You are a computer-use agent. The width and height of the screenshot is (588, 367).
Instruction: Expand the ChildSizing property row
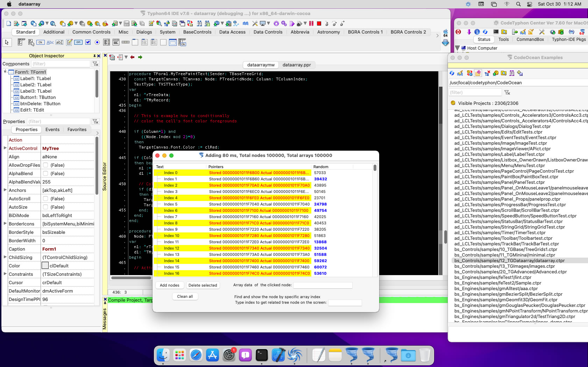5,257
